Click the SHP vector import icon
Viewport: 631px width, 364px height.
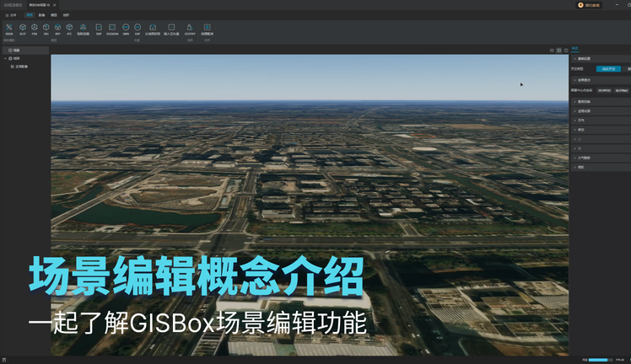(x=99, y=29)
